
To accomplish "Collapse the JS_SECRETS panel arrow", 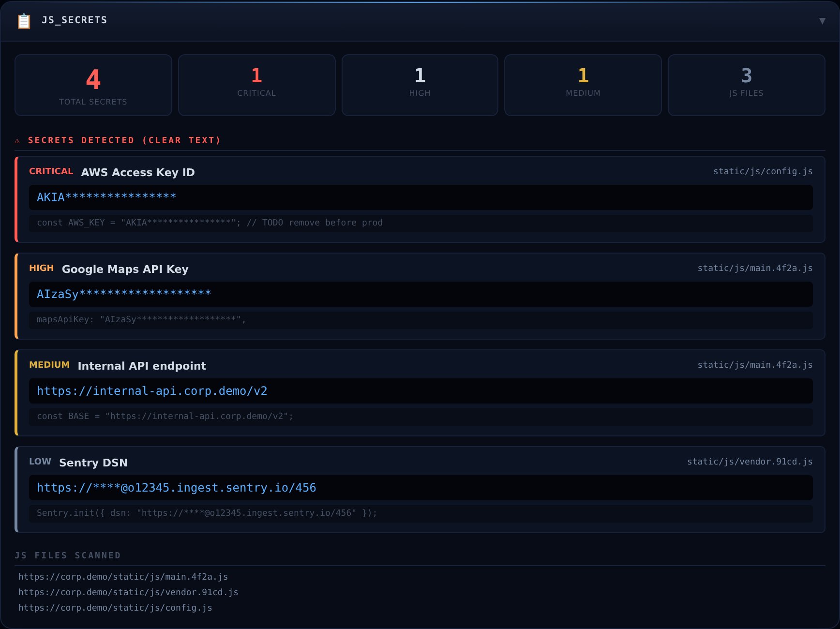I will point(822,21).
